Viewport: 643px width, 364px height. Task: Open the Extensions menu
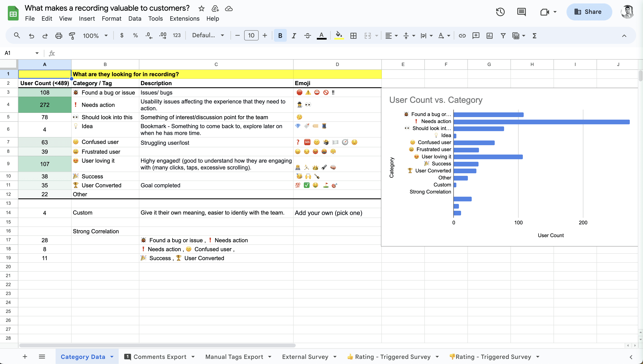pyautogui.click(x=184, y=19)
